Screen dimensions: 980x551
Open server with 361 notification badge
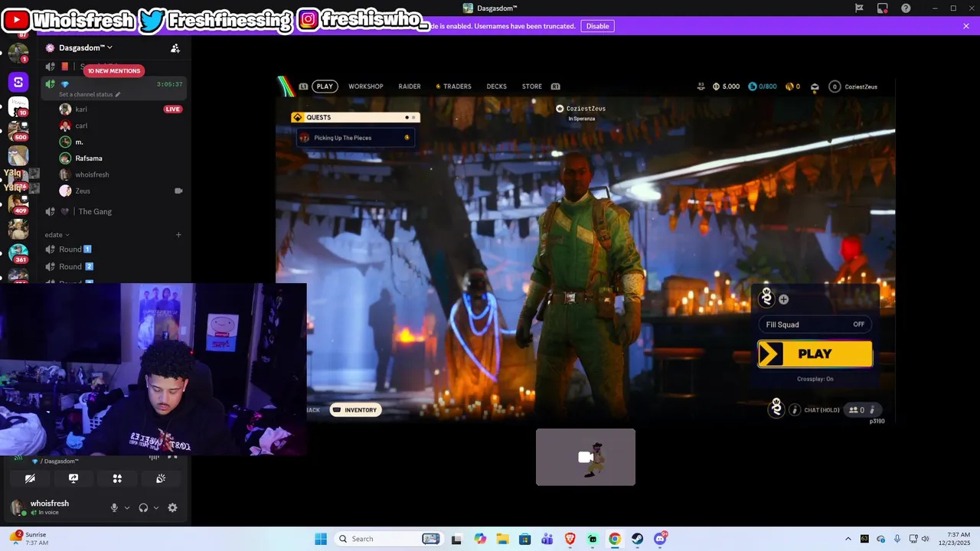coord(18,253)
